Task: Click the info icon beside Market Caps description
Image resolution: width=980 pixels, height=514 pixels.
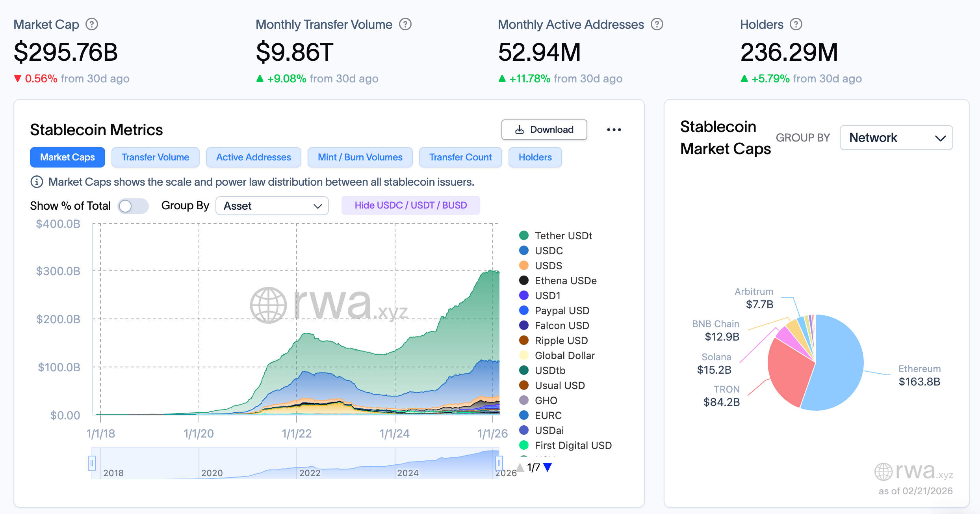Action: 37,182
